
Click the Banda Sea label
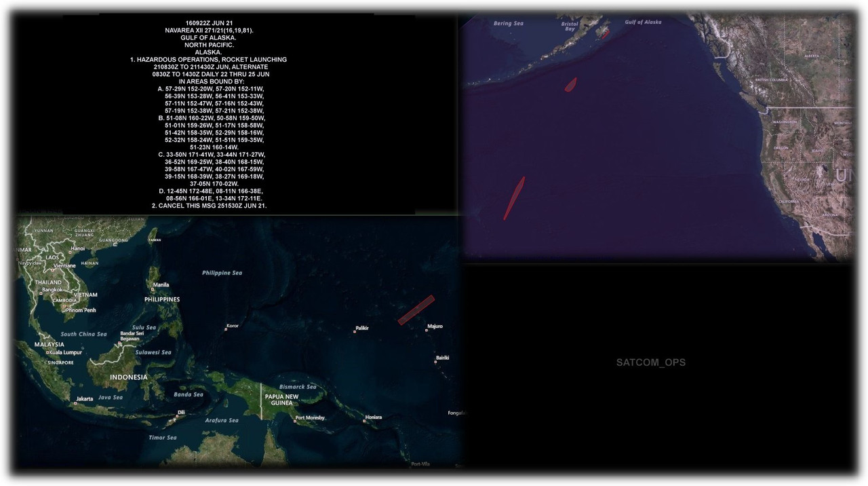(x=189, y=394)
